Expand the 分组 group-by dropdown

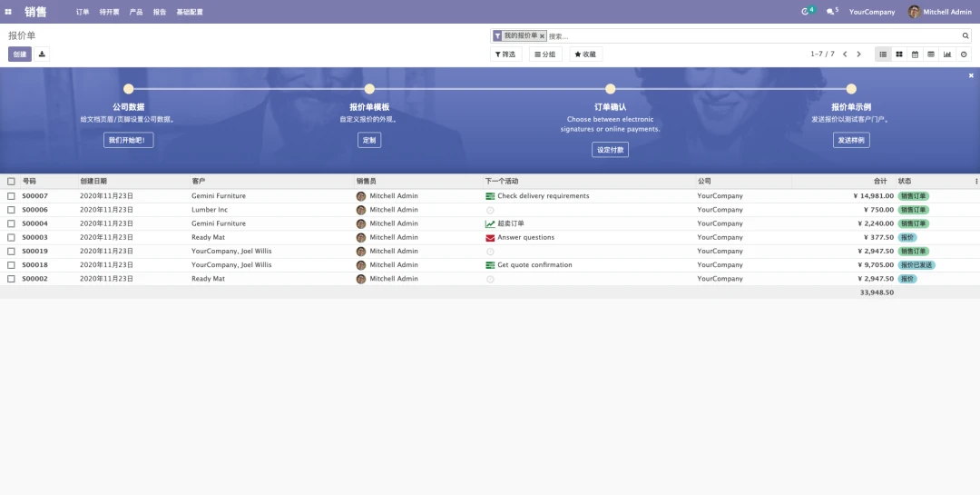click(545, 54)
